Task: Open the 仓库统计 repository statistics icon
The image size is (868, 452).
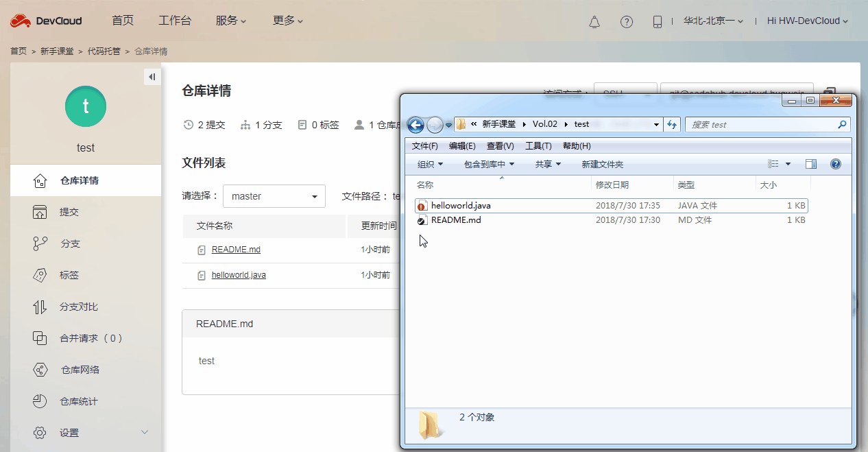Action: pos(41,401)
